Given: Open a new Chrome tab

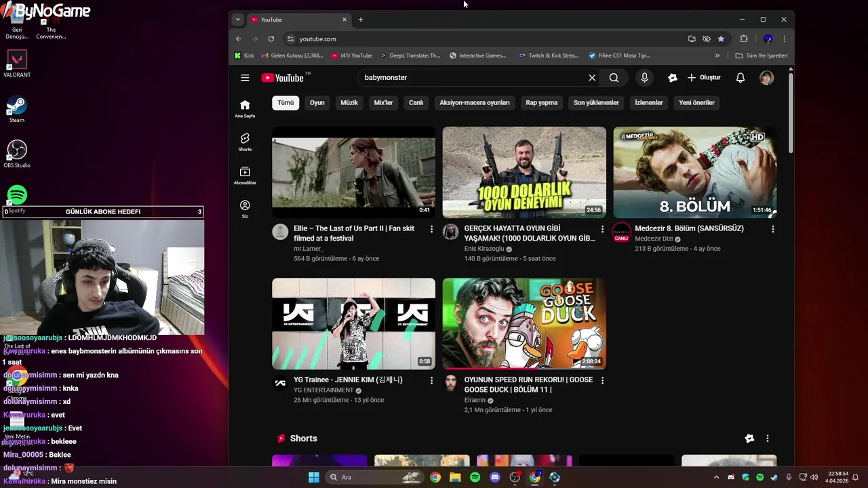Looking at the screenshot, I should (361, 20).
